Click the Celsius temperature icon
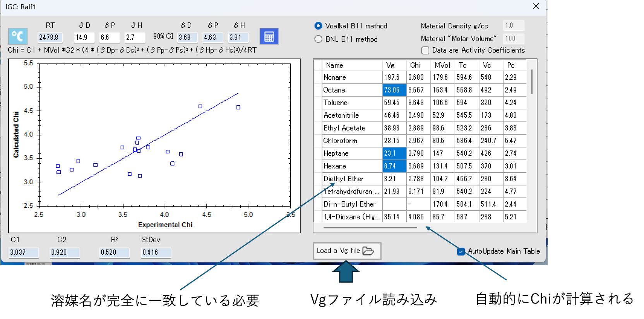This screenshot has height=319, width=644. (18, 36)
